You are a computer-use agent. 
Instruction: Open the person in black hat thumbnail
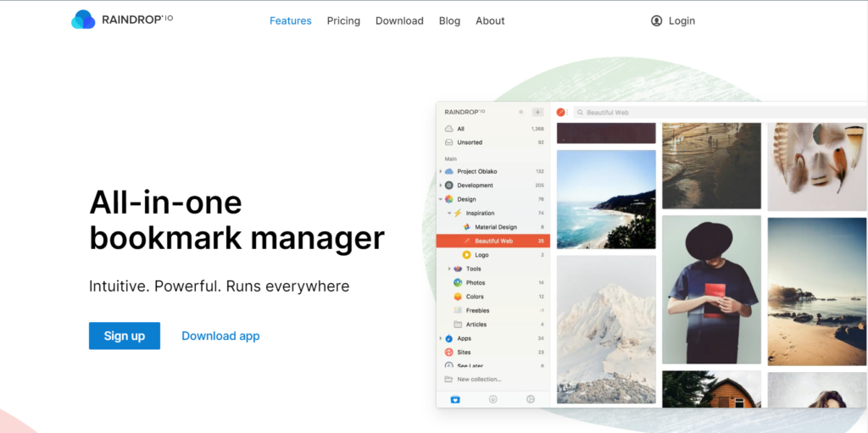pos(711,290)
